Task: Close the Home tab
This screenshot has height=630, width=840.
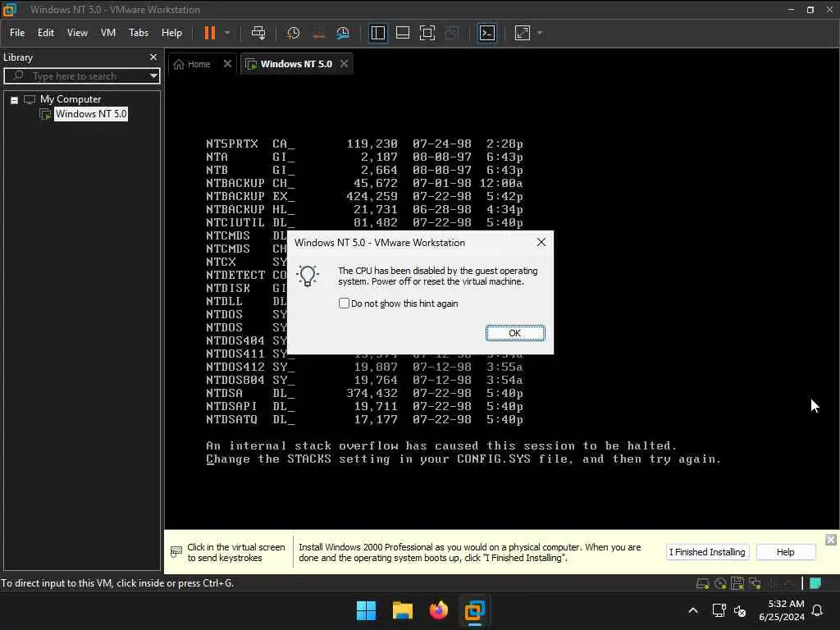Action: point(227,64)
